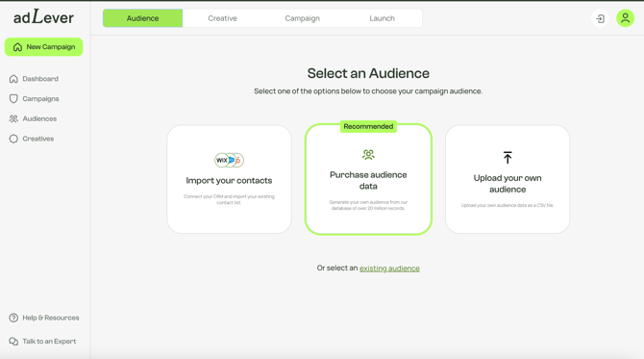Click the Dashboard home icon

click(x=13, y=79)
